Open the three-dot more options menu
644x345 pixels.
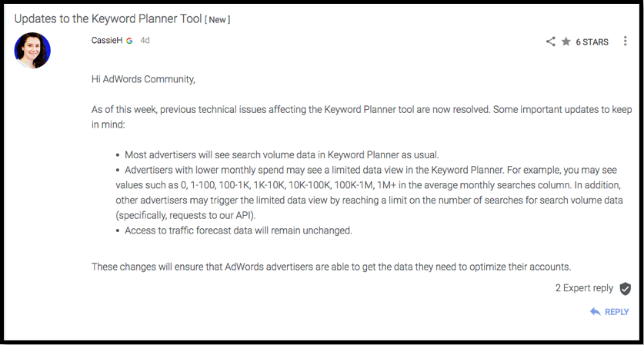(x=625, y=41)
